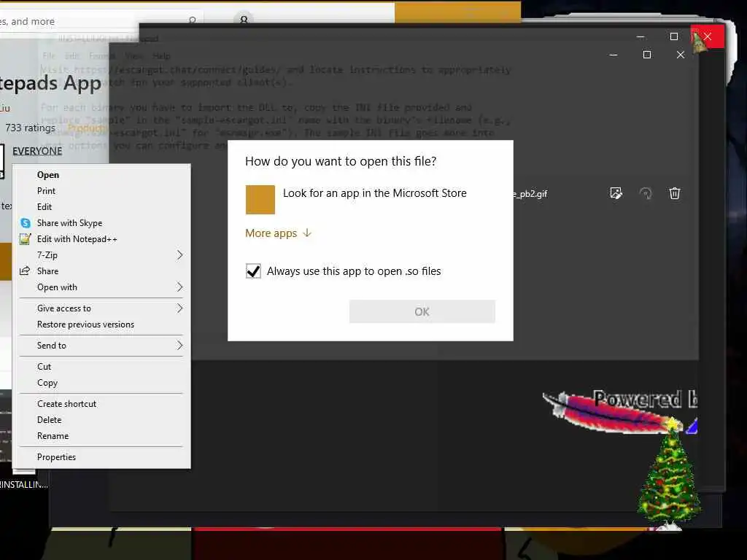Click the Powered by feather logo image
The image size is (747, 560).
click(620, 411)
